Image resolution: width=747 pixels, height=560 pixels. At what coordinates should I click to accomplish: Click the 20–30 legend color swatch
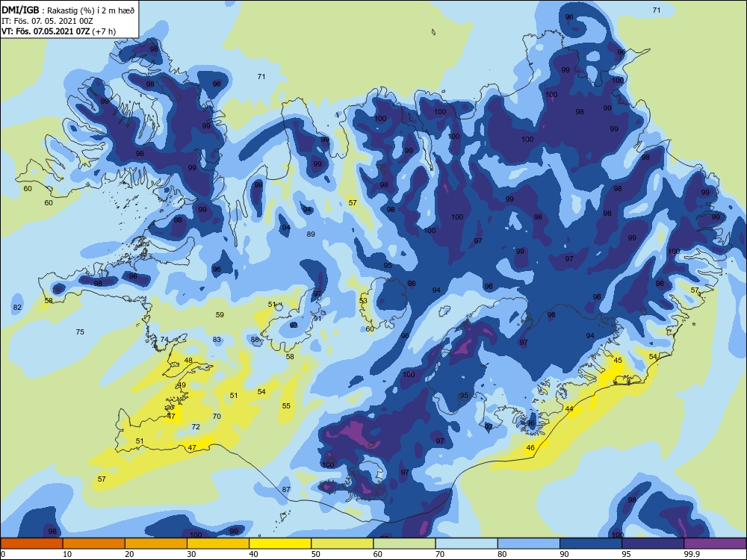(x=156, y=544)
